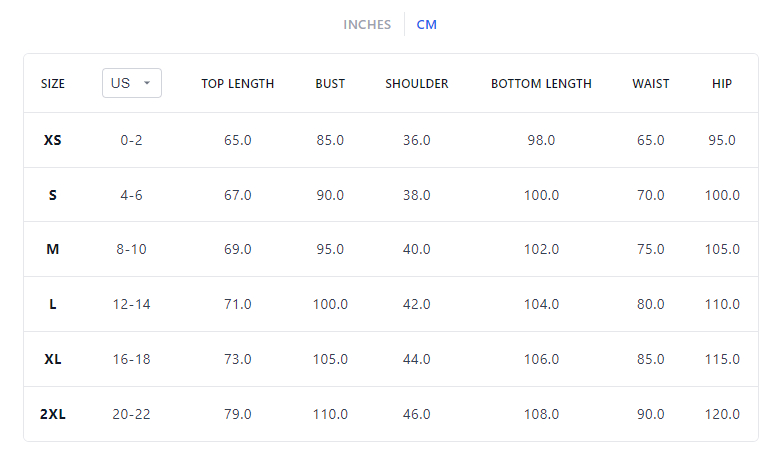Select the M size row label
Viewport: 769px width, 454px height.
click(53, 250)
